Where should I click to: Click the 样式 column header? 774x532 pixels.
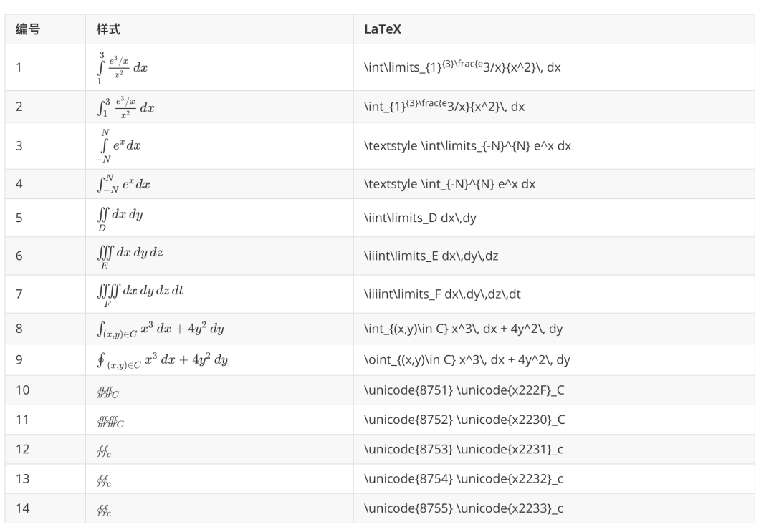(109, 29)
